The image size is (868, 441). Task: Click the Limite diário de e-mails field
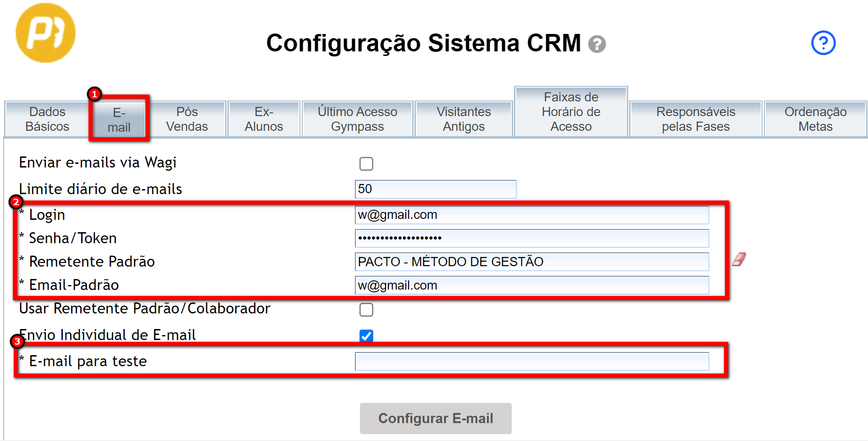[436, 189]
